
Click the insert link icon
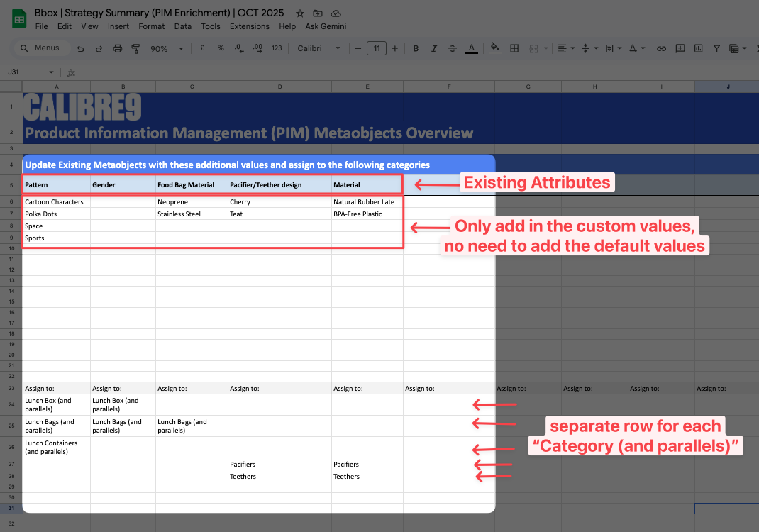click(661, 48)
